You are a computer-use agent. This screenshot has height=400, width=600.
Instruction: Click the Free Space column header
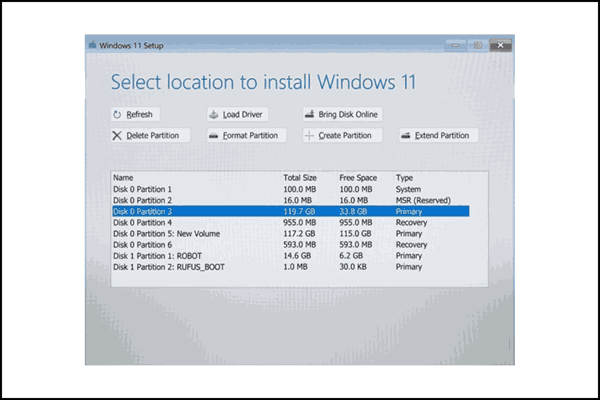pos(358,178)
